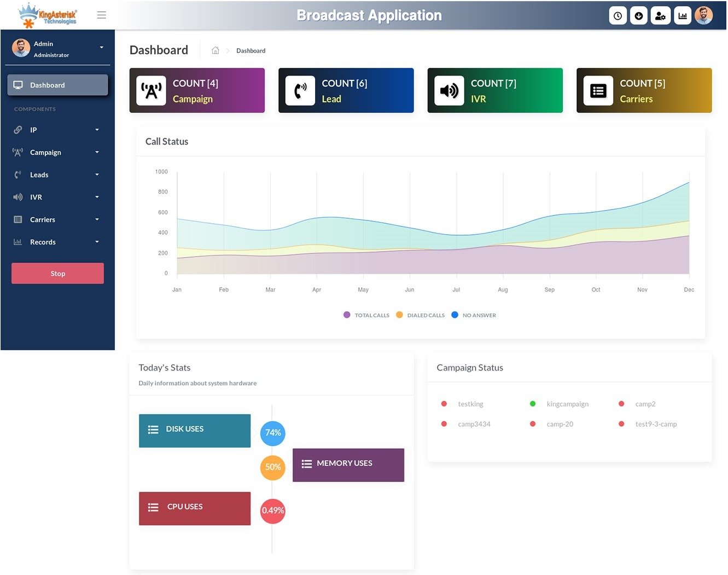Toggle the Dialed Calls legend item
Viewport: 728px width, 575px height.
tap(420, 315)
